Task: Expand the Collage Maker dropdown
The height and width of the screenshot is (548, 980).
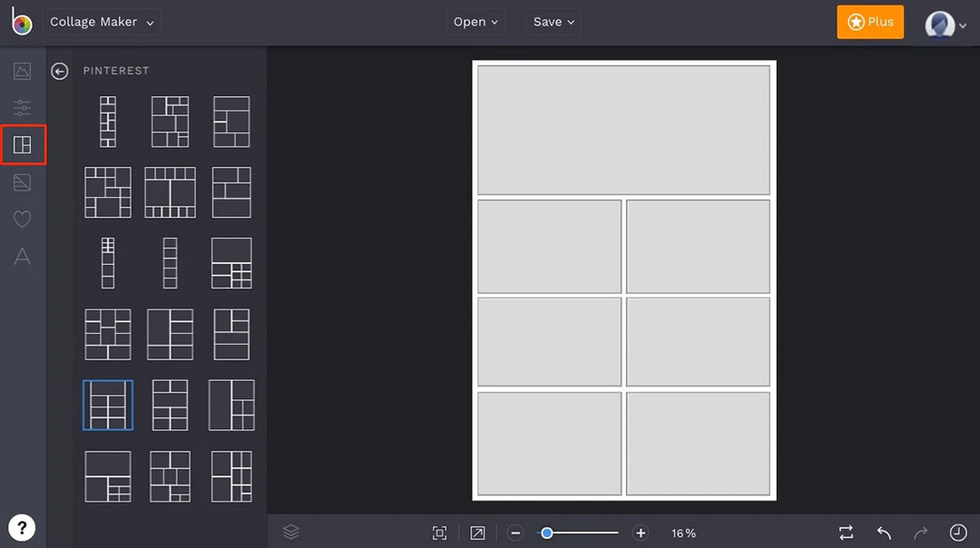Action: [102, 22]
